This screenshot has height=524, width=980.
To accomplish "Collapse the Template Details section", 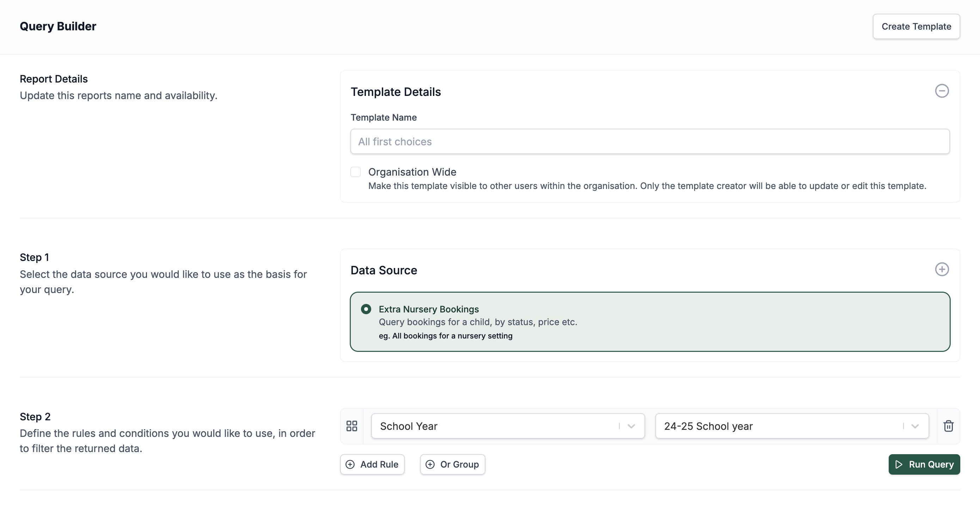I will (942, 91).
